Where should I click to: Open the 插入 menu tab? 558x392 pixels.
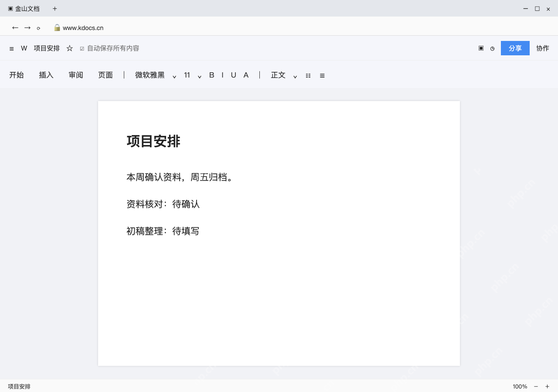point(46,75)
